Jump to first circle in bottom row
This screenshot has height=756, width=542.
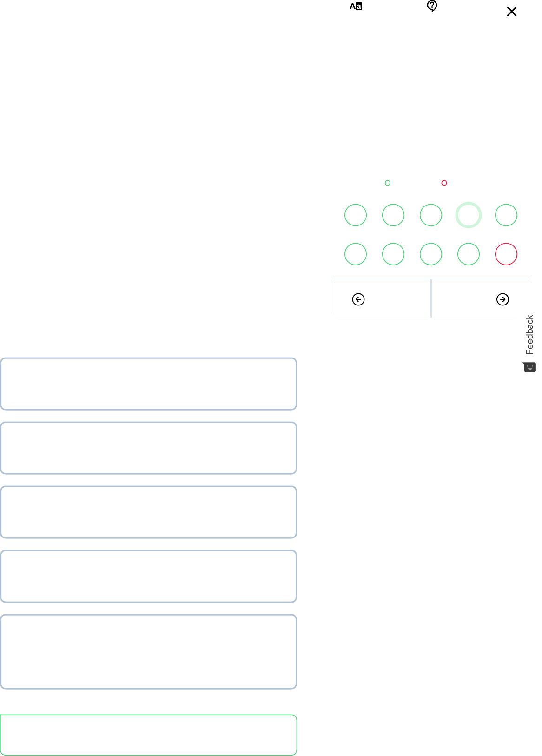point(356,254)
